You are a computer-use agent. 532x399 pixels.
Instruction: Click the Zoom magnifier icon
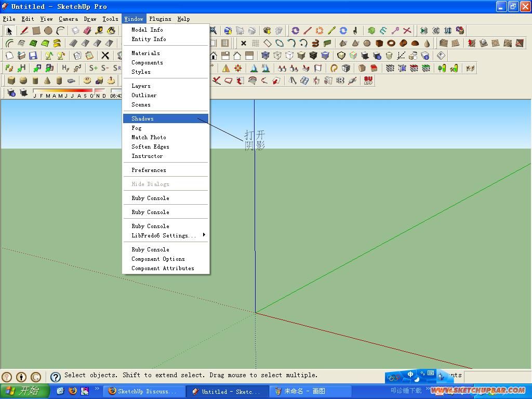[x=214, y=31]
